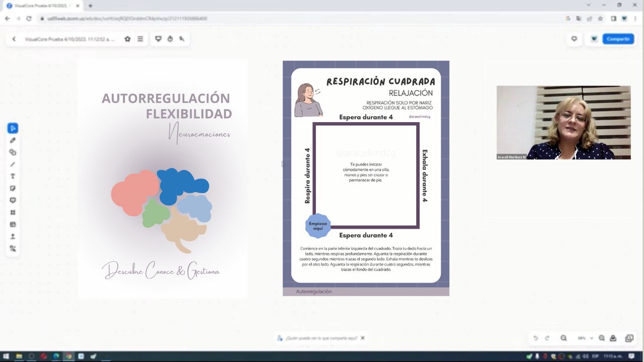
Task: Expand the zoom percentage dropdown
Action: pyautogui.click(x=591, y=338)
